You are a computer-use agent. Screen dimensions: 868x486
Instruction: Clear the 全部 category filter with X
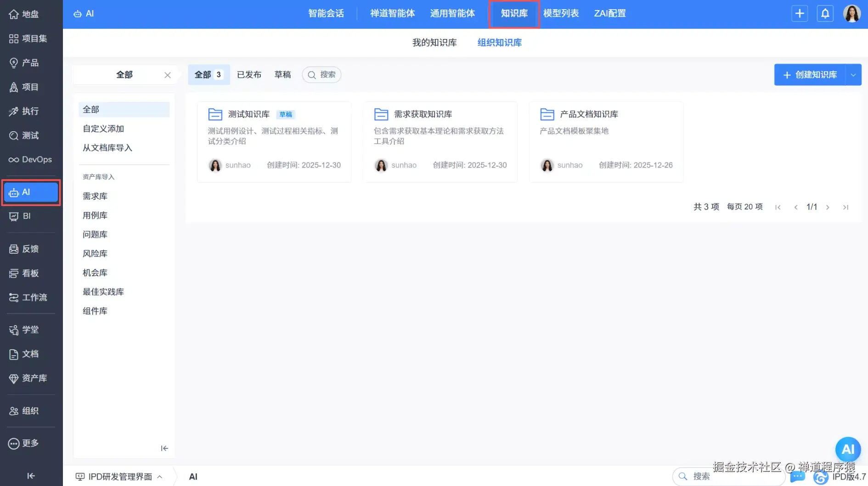point(168,75)
